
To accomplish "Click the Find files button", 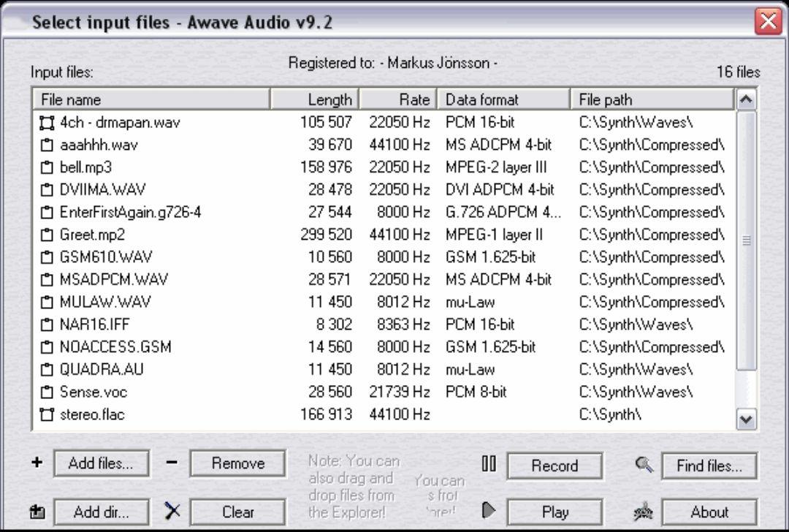I will (x=709, y=465).
